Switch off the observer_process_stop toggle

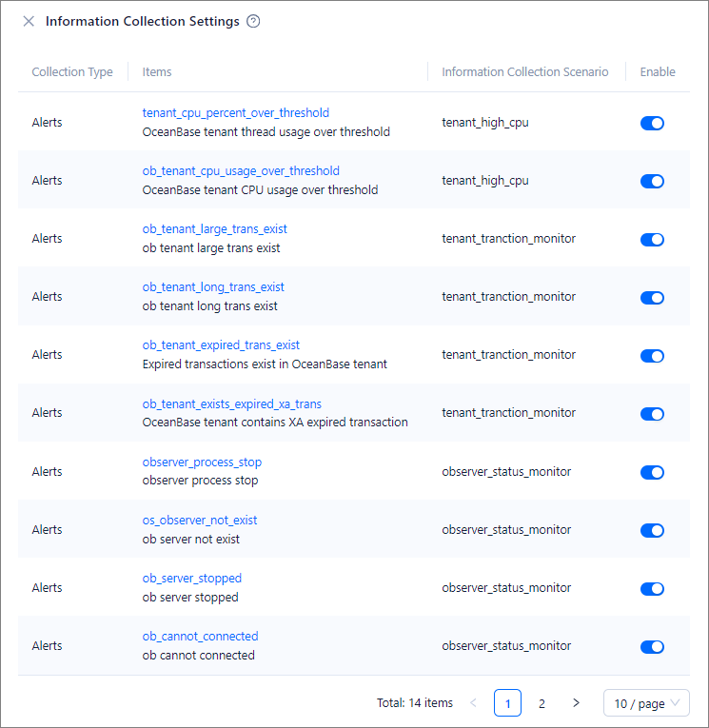pyautogui.click(x=652, y=472)
